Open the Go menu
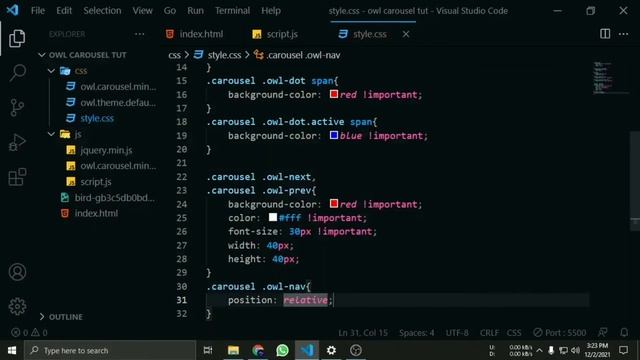 pos(170,10)
